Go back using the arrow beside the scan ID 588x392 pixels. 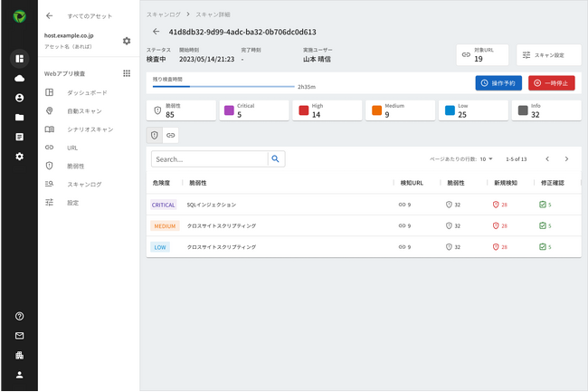pyautogui.click(x=156, y=31)
